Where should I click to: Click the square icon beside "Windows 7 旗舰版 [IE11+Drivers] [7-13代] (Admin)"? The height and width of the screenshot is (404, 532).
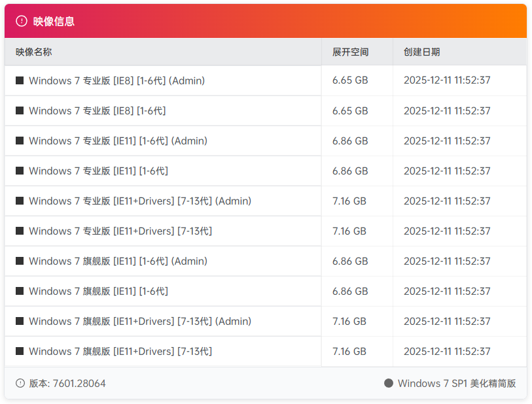pos(18,321)
